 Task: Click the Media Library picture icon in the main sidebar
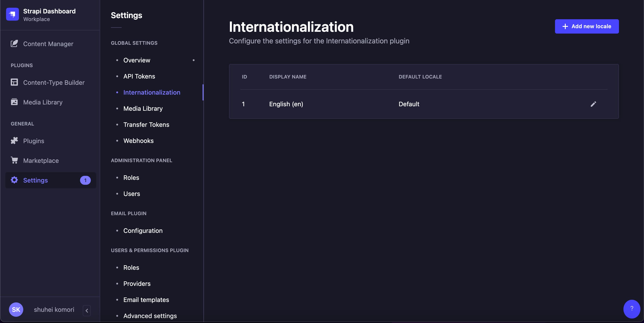click(14, 102)
